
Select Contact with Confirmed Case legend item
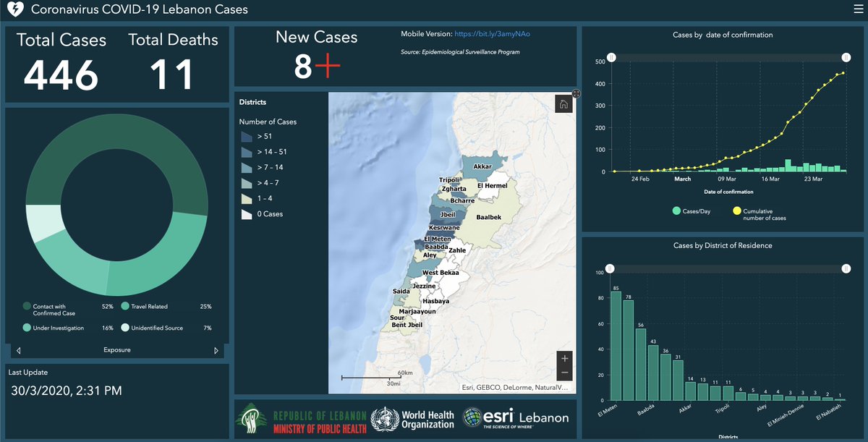pos(69,310)
